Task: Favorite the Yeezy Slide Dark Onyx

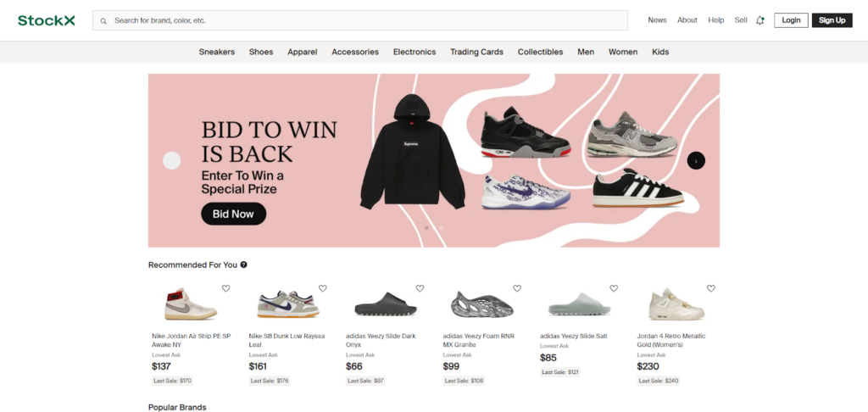Action: (420, 288)
